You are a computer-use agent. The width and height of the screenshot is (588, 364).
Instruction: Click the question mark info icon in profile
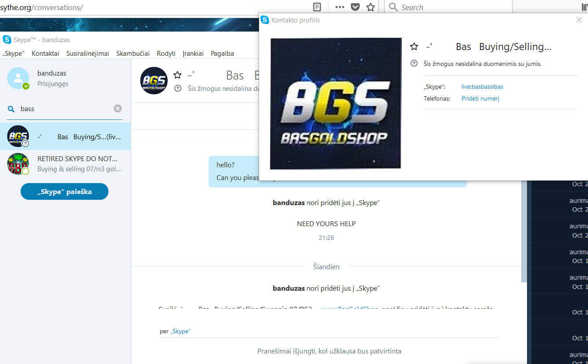coord(414,64)
